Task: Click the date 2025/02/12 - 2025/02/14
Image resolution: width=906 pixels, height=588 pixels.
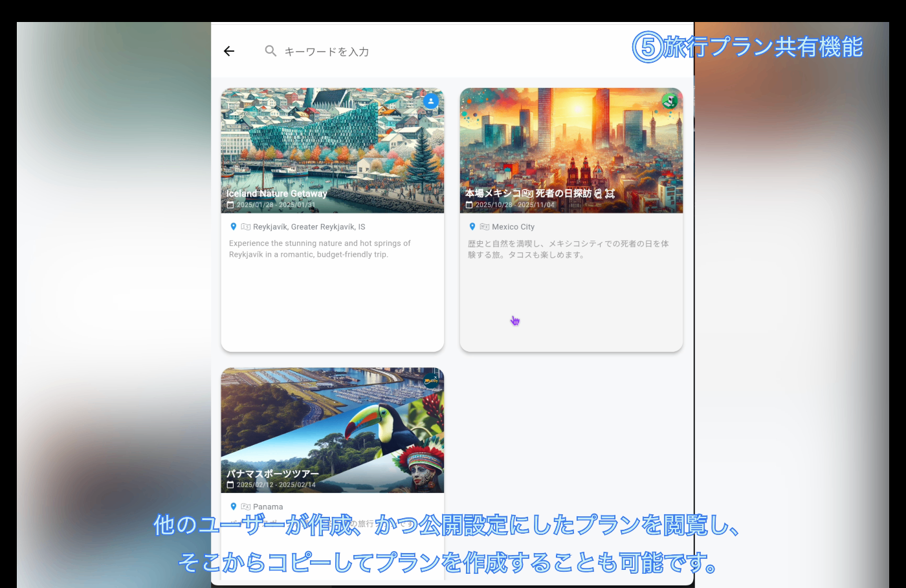Action: [x=276, y=485]
